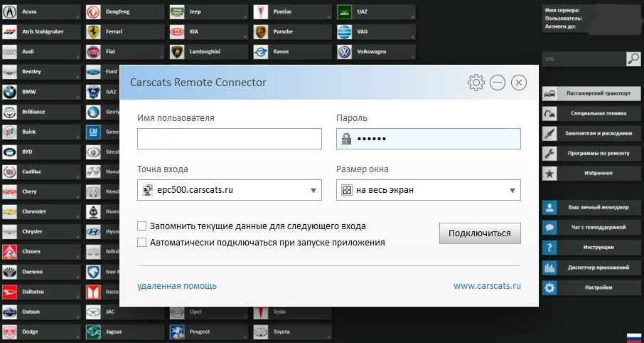The image size is (644, 343).
Task: Select the Daihatsu brand icon
Action: click(9, 292)
